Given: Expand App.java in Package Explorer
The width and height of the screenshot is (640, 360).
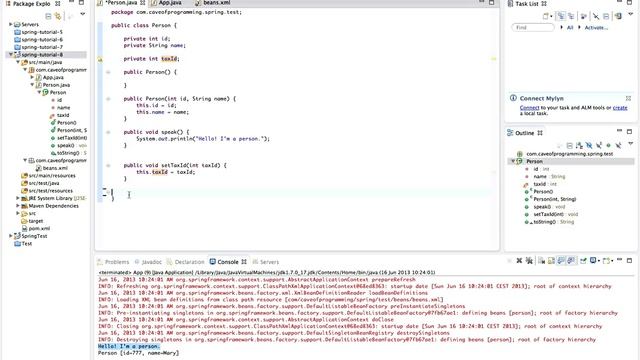Looking at the screenshot, I should pos(32,77).
